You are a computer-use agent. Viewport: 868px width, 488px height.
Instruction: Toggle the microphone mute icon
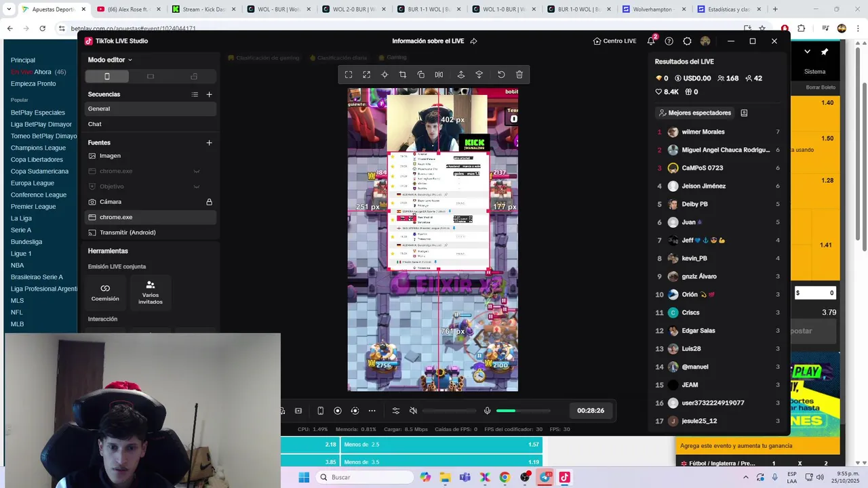coord(487,411)
